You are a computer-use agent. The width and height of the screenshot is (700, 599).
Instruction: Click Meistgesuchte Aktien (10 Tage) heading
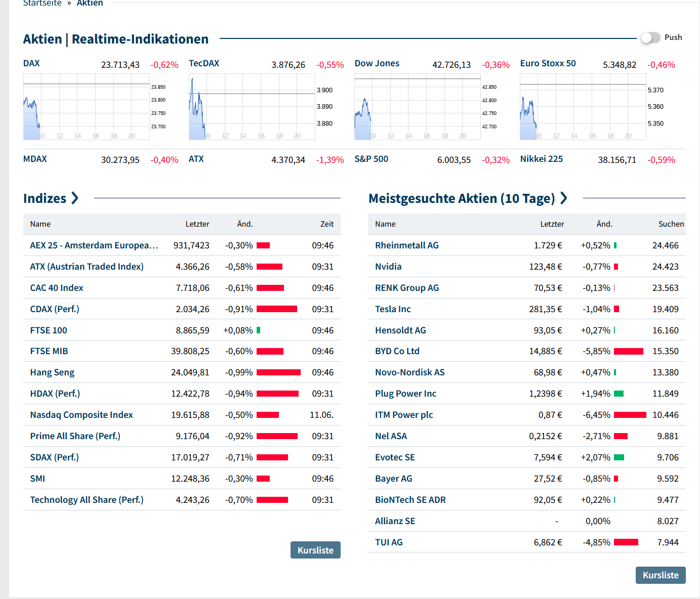click(462, 198)
